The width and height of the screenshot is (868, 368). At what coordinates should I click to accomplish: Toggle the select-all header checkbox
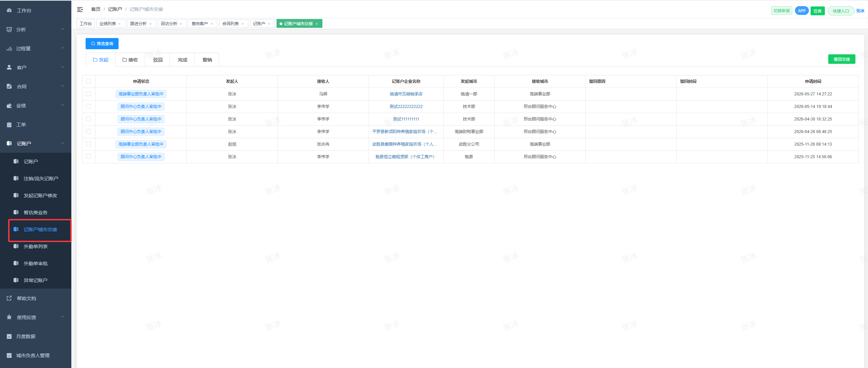(88, 81)
